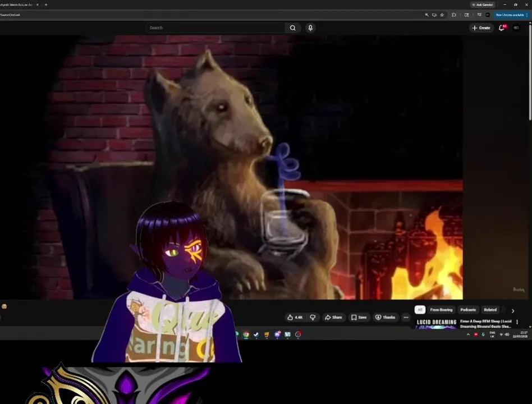This screenshot has width=532, height=404.
Task: Open the Create button menu
Action: point(481,28)
